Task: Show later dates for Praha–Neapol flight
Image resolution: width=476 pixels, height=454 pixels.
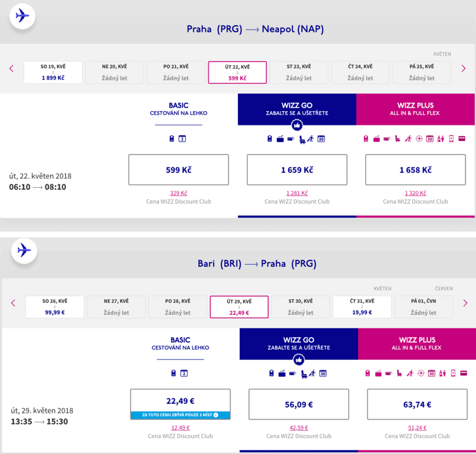Action: tap(463, 68)
